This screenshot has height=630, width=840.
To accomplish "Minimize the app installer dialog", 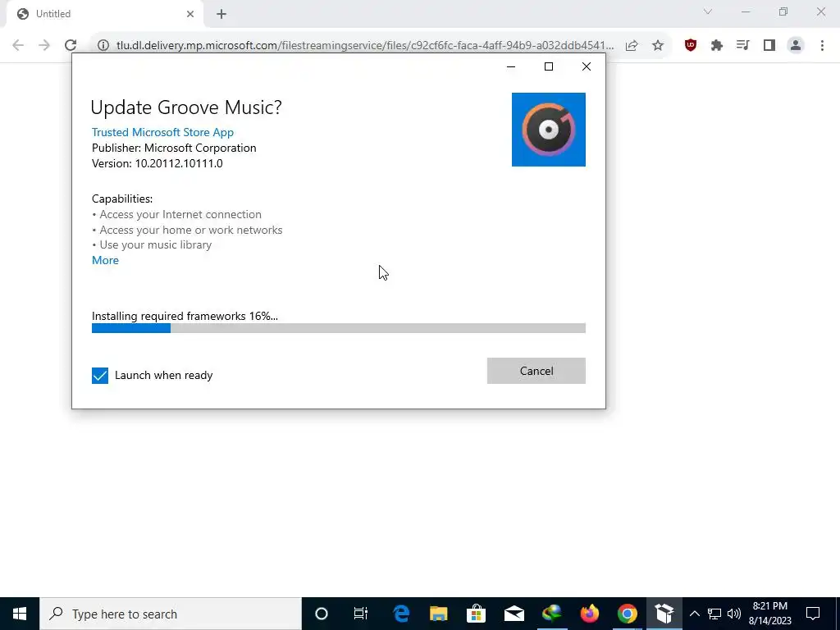I will tap(511, 66).
